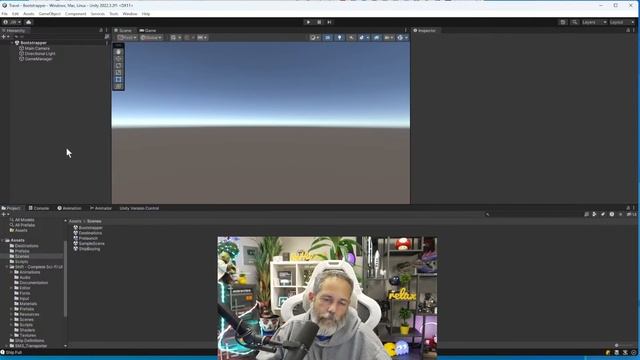Screen dimensions: 640x360
Task: Collapse the Bootstrapper scene in Hierarchy
Action: (12, 43)
